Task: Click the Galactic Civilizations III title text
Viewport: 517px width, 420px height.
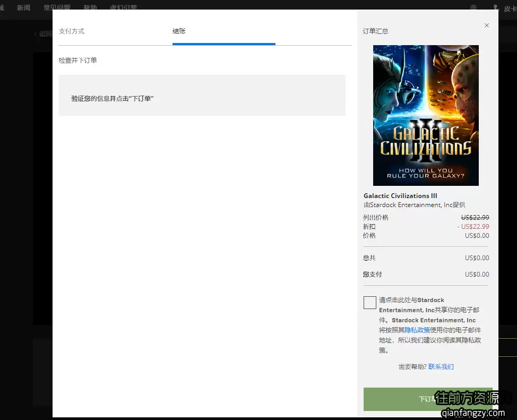Action: pos(400,195)
